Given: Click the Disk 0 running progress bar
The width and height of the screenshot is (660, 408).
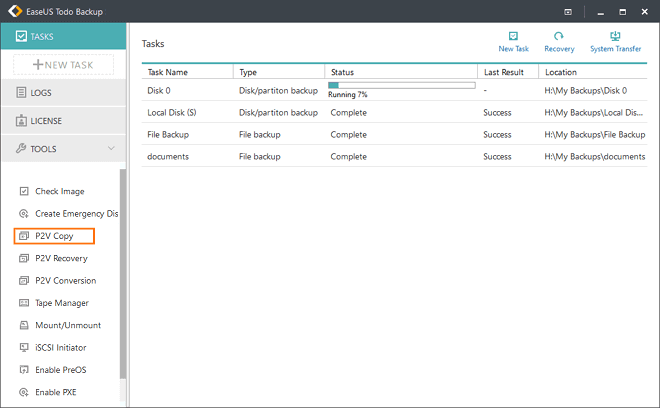Looking at the screenshot, I should [x=401, y=86].
